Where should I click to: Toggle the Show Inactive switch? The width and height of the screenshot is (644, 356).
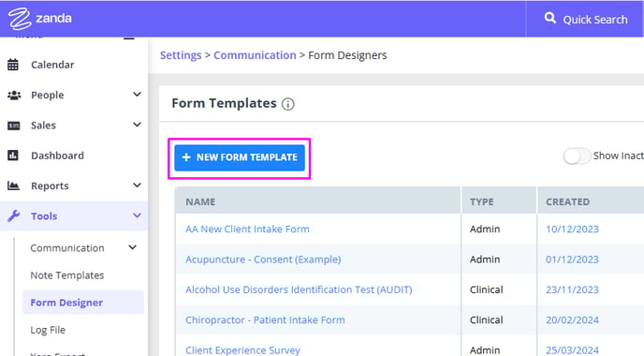pos(577,156)
